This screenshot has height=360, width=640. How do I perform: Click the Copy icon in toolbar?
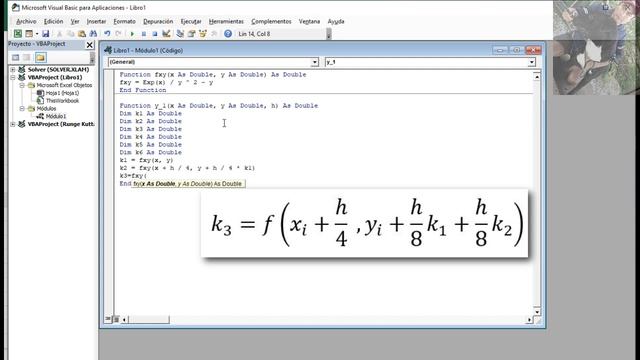pos(71,34)
